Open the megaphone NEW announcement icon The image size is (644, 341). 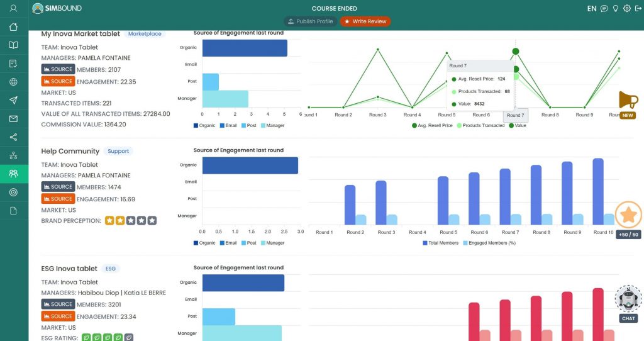pos(628,101)
